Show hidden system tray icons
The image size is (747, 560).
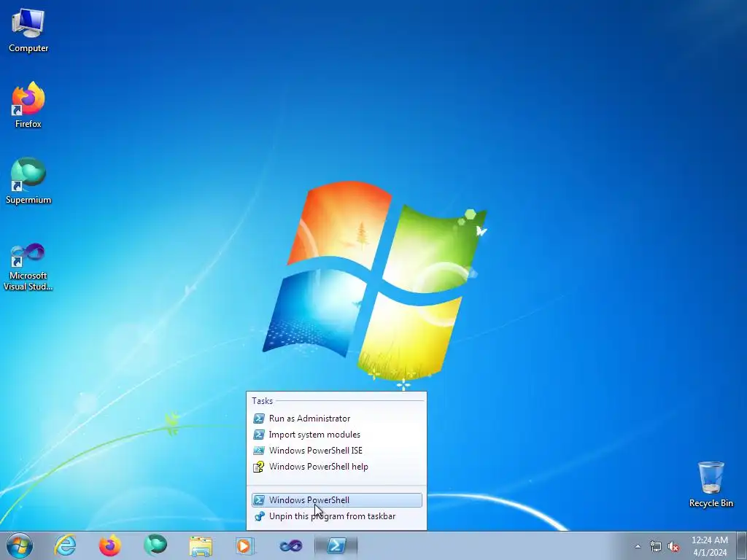(x=638, y=546)
